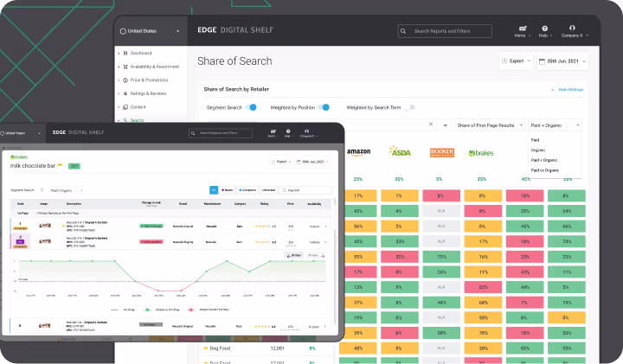Screen dimensions: 623x364
Task: Expand the Price & Promotions sidebar chevron
Action: click(x=119, y=80)
